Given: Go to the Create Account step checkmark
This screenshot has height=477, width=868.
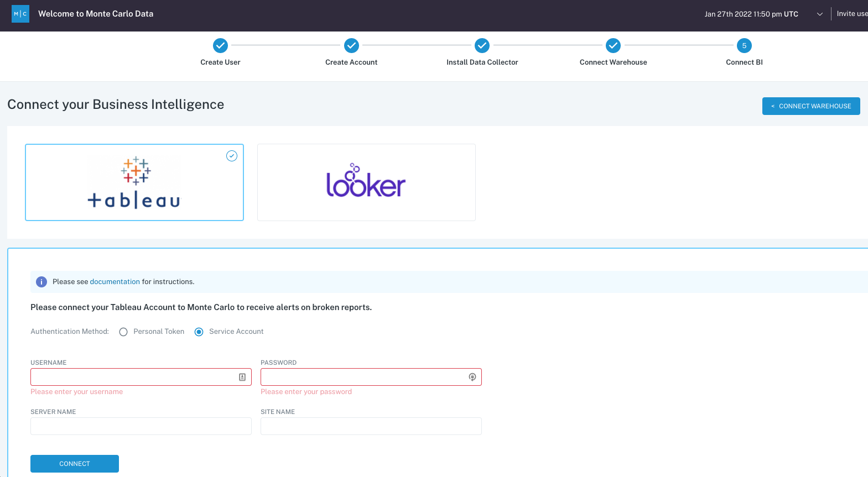Looking at the screenshot, I should click(351, 45).
